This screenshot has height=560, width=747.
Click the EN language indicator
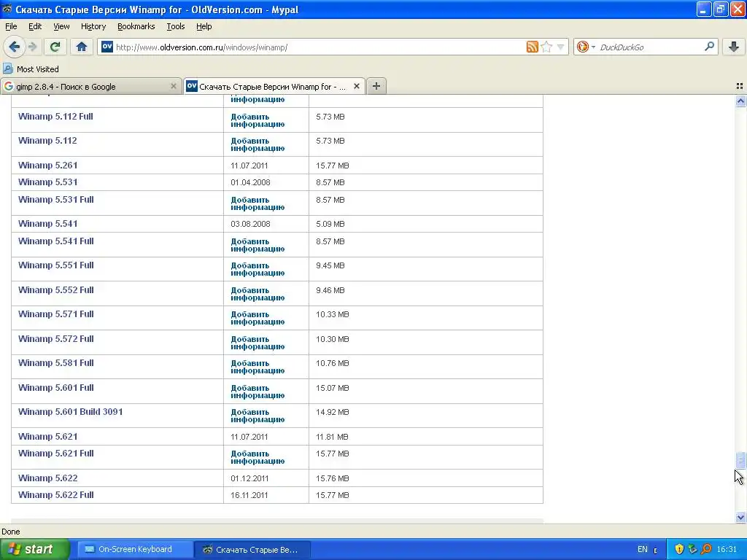point(642,549)
